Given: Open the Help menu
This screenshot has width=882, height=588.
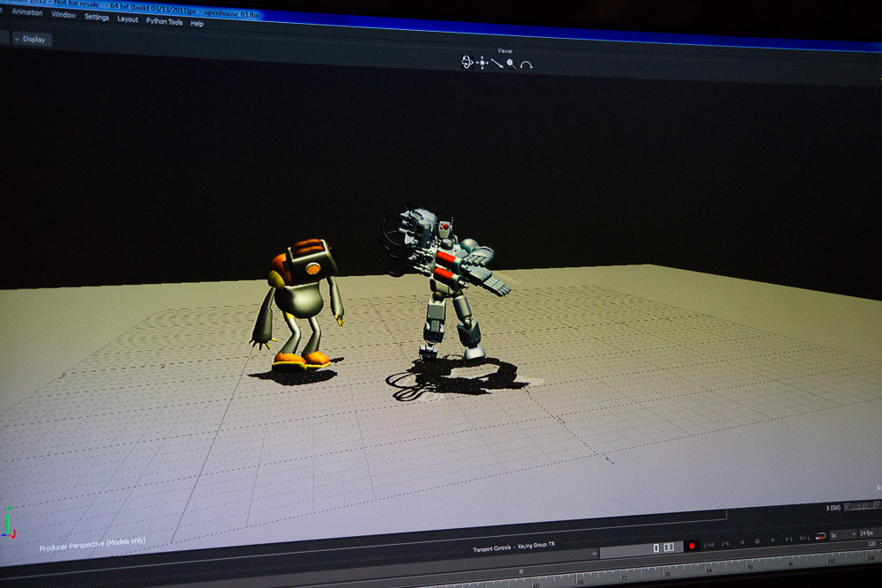Looking at the screenshot, I should [197, 24].
